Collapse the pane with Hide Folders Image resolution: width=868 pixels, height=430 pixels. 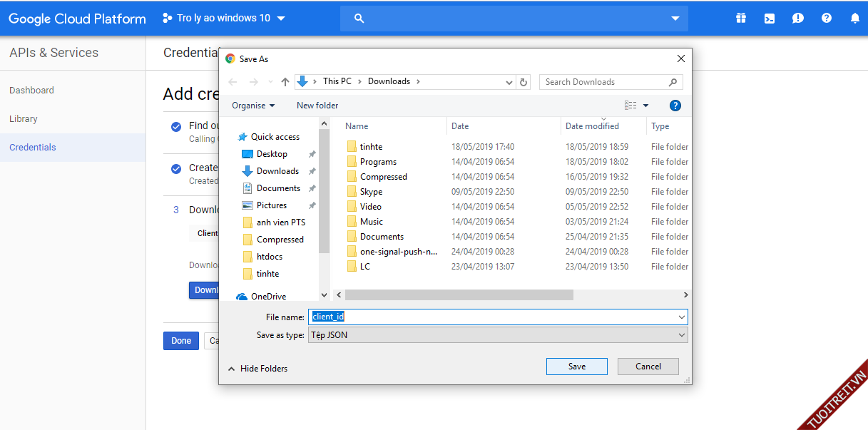click(257, 369)
